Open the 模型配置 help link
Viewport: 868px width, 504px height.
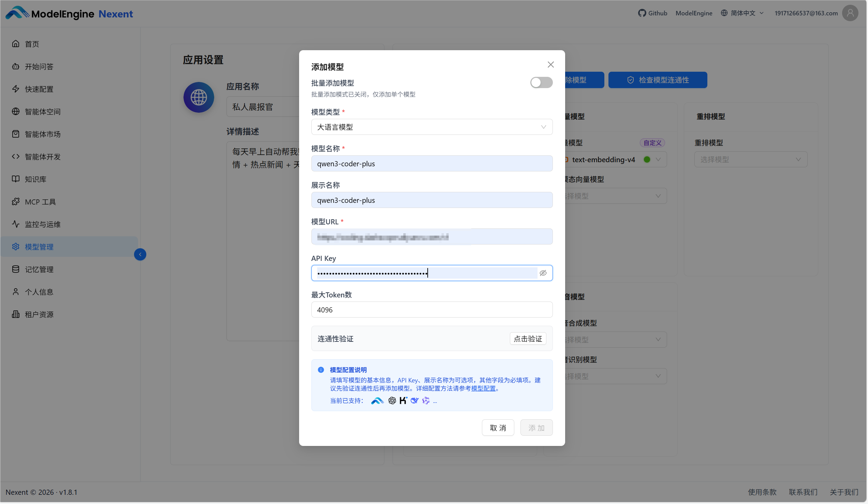(x=483, y=389)
